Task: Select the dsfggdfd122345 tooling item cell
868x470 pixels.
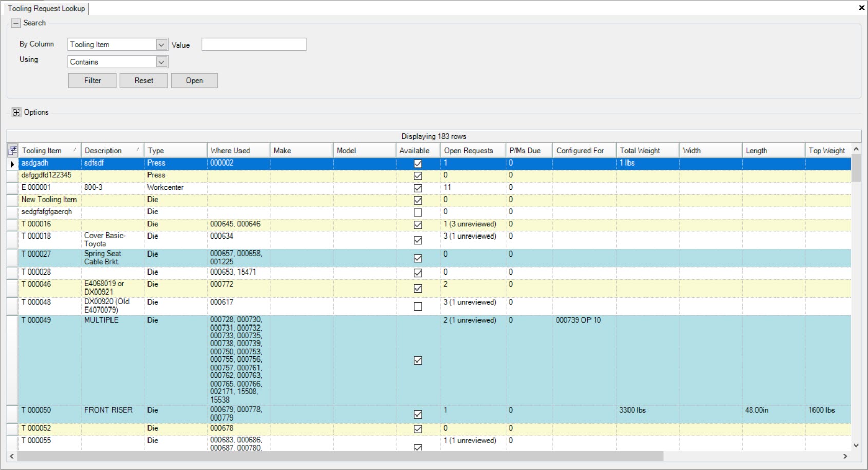Action: tap(50, 176)
